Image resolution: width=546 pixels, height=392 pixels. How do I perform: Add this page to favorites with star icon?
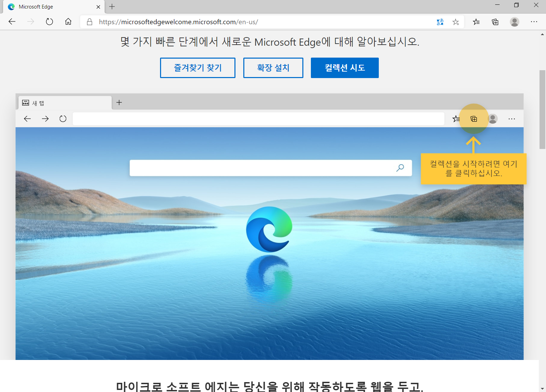pos(456,22)
